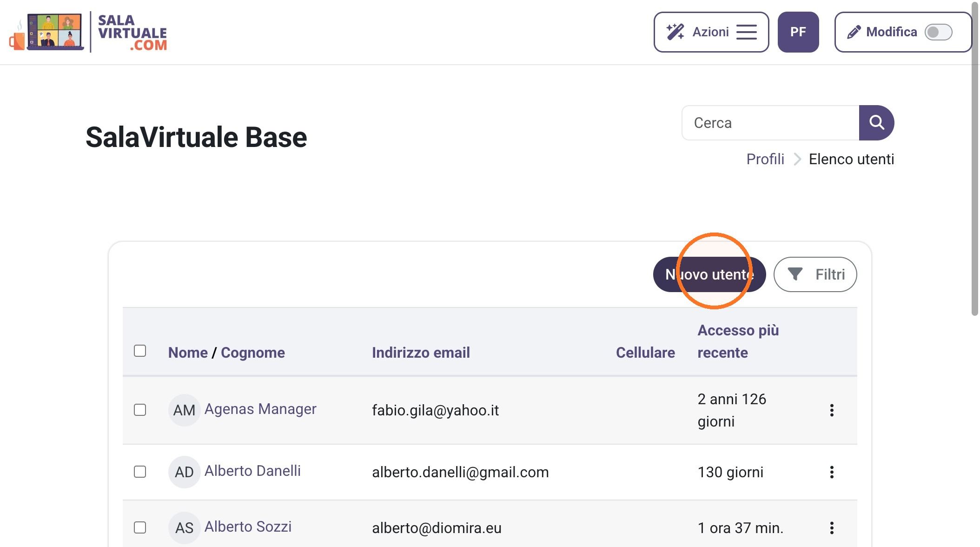Click the '1 ora 37 min.' access value
The height and width of the screenshot is (547, 980).
pyautogui.click(x=741, y=528)
